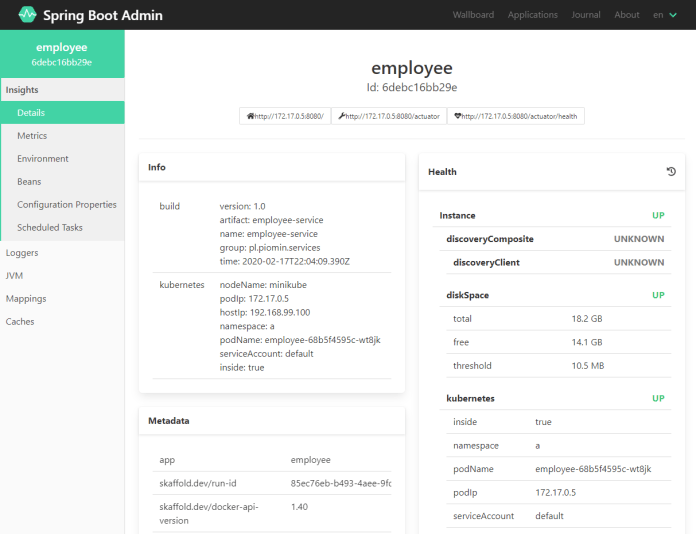Click the skaffold.dev/run-id metadata value
This screenshot has height=534, width=696.
[x=341, y=483]
